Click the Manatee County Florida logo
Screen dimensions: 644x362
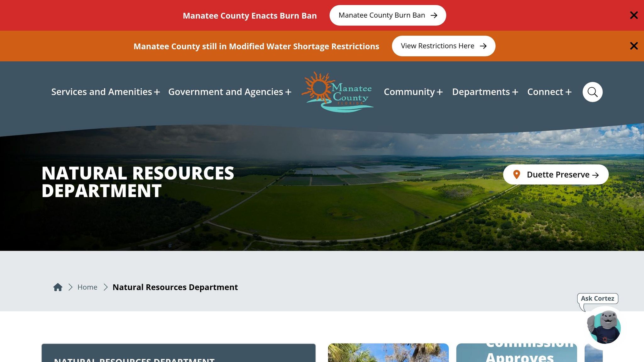point(338,92)
